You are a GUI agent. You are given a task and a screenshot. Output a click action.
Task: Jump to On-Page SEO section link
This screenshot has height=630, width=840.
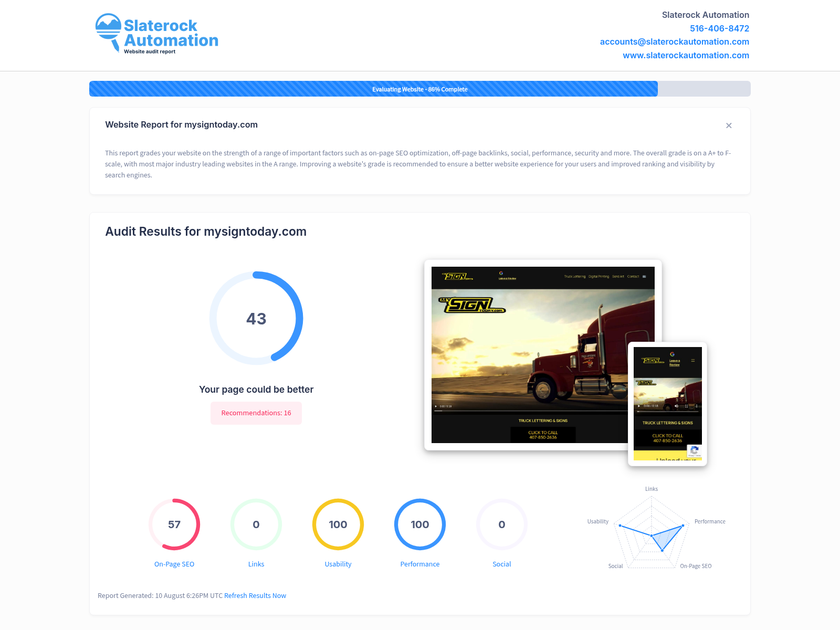pyautogui.click(x=174, y=564)
